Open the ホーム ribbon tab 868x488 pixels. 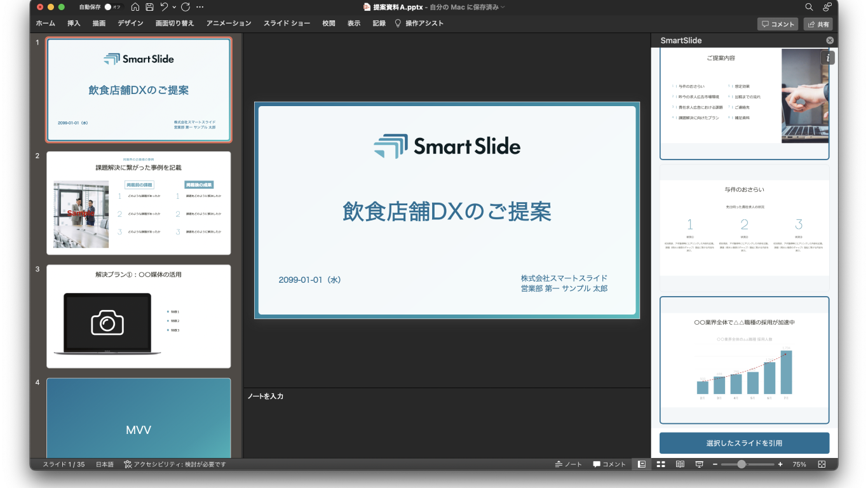point(45,24)
